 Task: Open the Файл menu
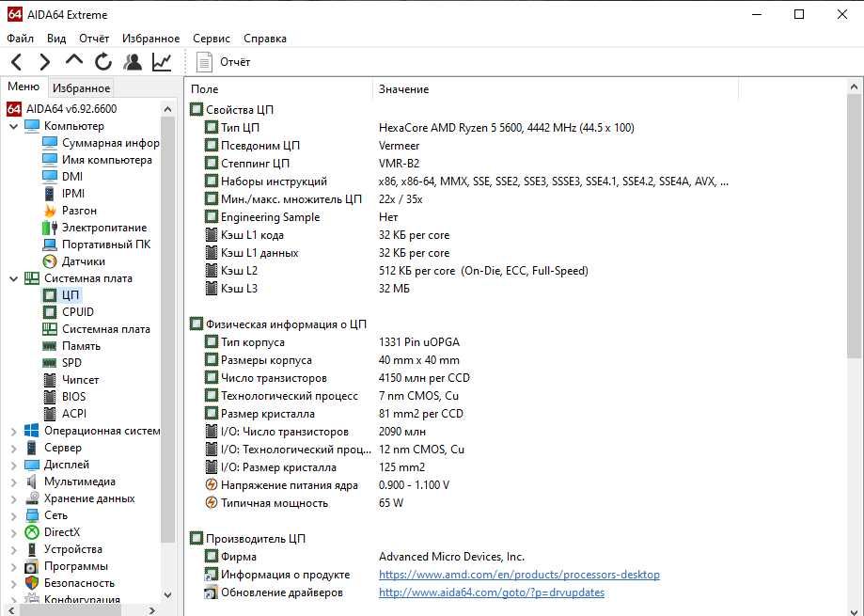coord(21,39)
